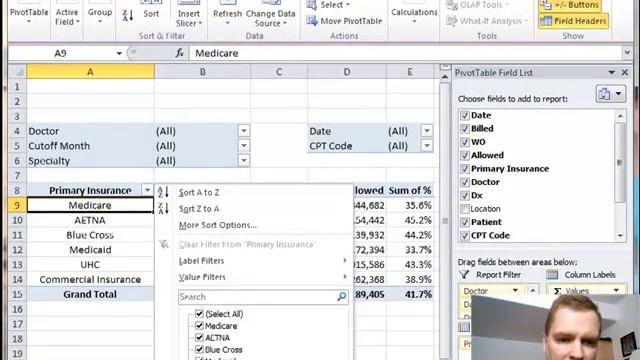Uncheck the Date field checkbox
This screenshot has height=360, width=640.
(x=464, y=116)
